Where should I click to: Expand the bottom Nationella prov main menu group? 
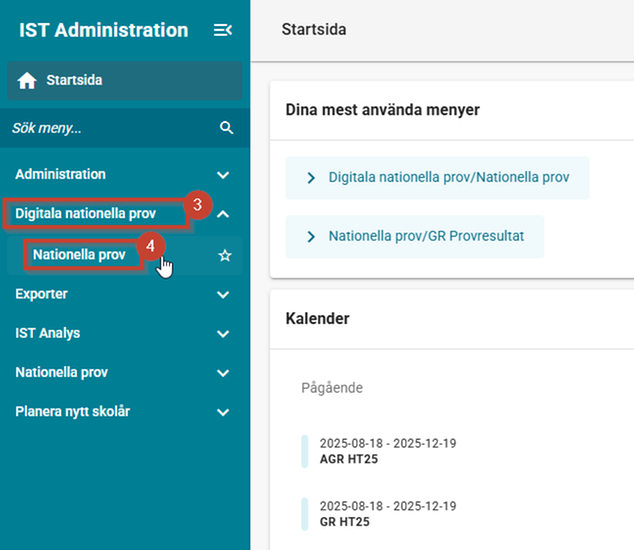point(223,373)
